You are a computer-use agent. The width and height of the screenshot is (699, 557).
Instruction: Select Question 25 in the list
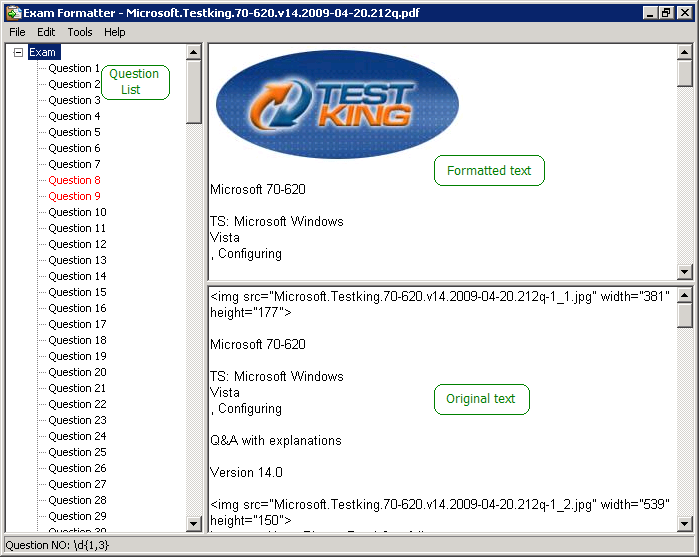(x=78, y=453)
